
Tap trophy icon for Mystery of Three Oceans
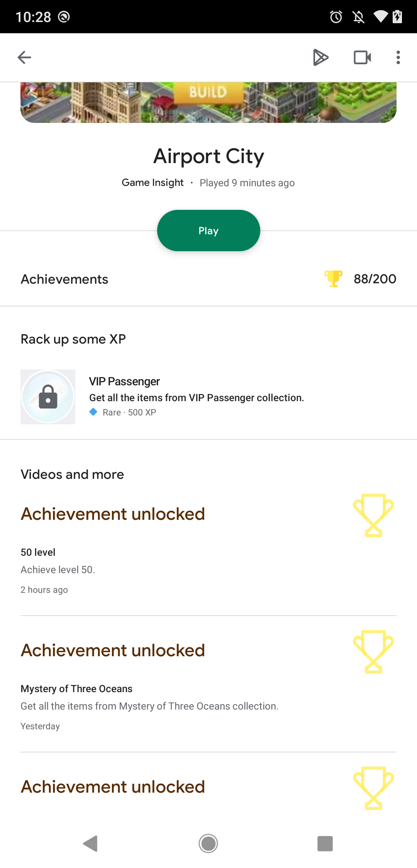373,652
